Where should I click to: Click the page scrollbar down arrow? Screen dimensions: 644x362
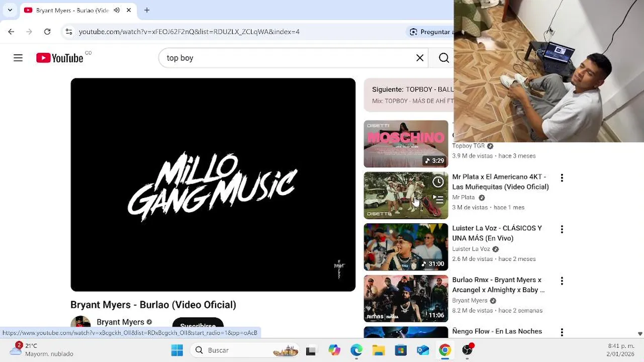tap(639, 334)
